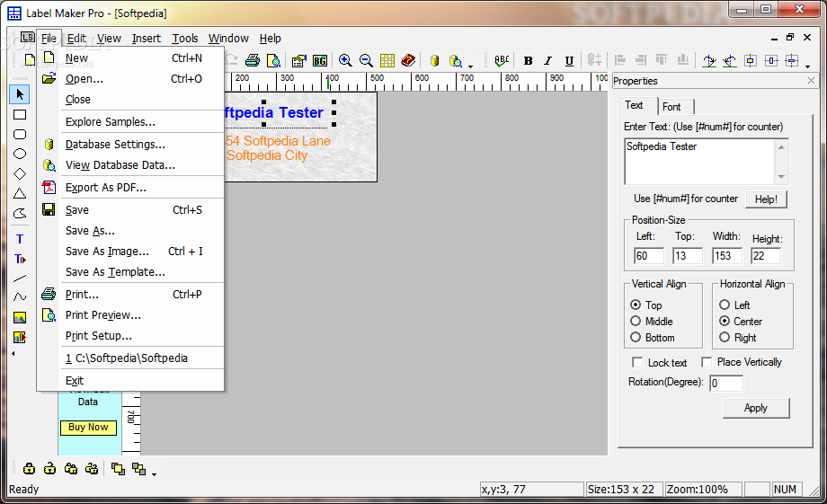The width and height of the screenshot is (827, 504).
Task: Open the Tools menu
Action: [x=185, y=39]
